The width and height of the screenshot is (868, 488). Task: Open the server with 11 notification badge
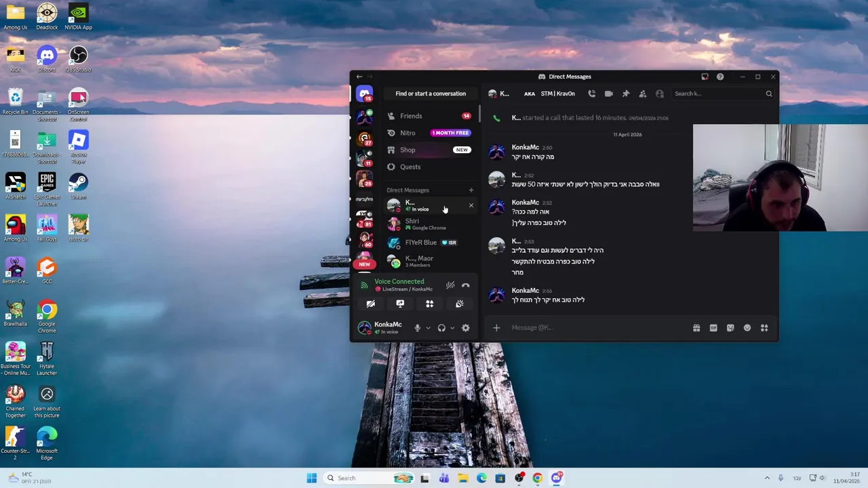[x=365, y=158]
